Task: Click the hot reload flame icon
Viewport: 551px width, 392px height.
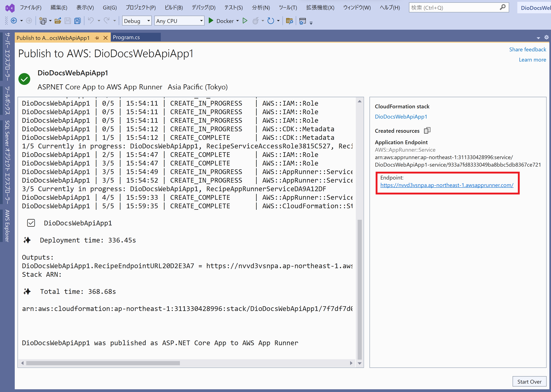Action: point(256,21)
